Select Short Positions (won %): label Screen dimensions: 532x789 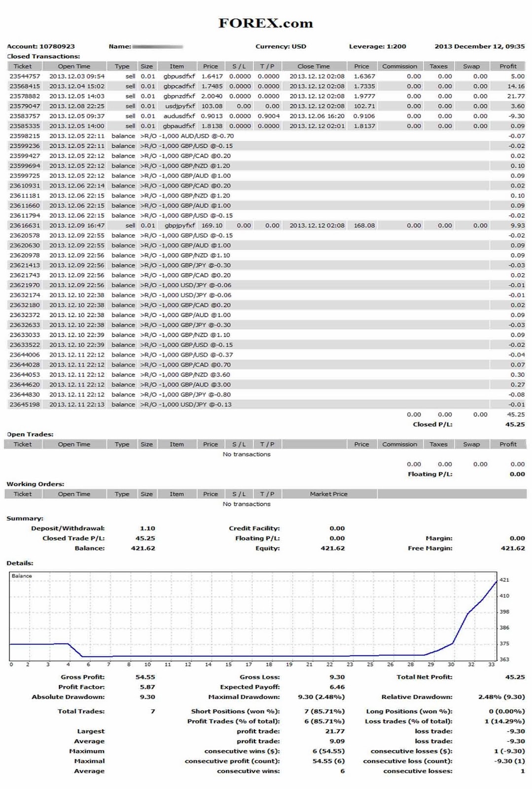coord(236,711)
